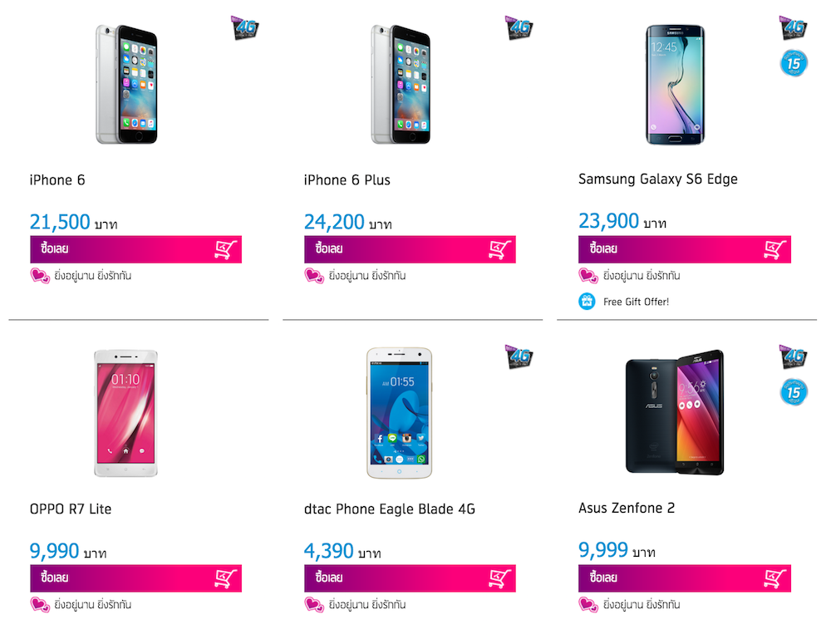Image resolution: width=831 pixels, height=644 pixels.
Task: Open the Free Gift Offer! link
Action: tap(636, 302)
